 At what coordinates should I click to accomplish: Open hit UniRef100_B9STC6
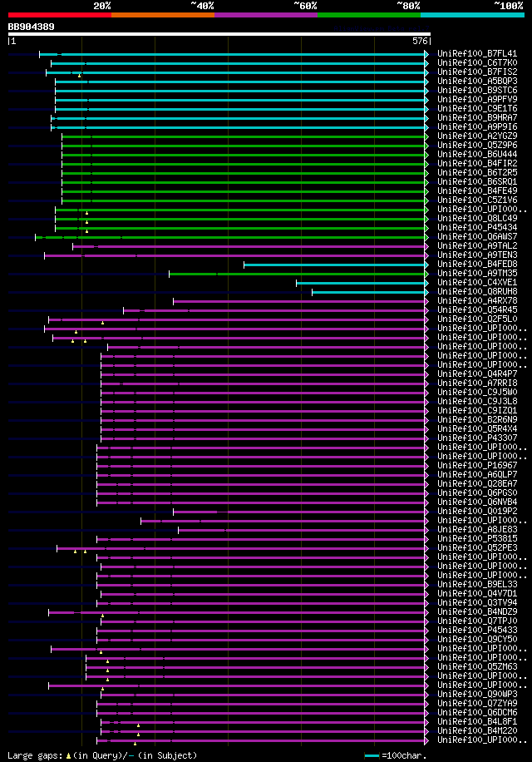pos(477,91)
